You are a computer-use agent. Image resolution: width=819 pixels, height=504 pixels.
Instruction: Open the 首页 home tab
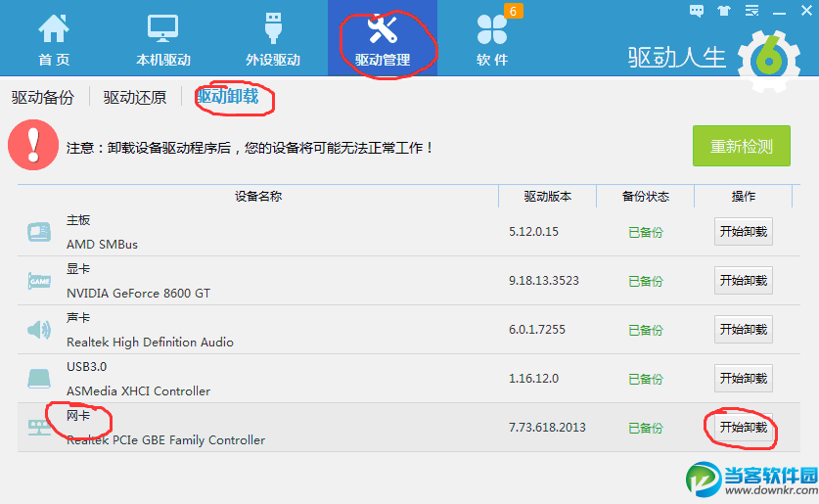tap(54, 40)
